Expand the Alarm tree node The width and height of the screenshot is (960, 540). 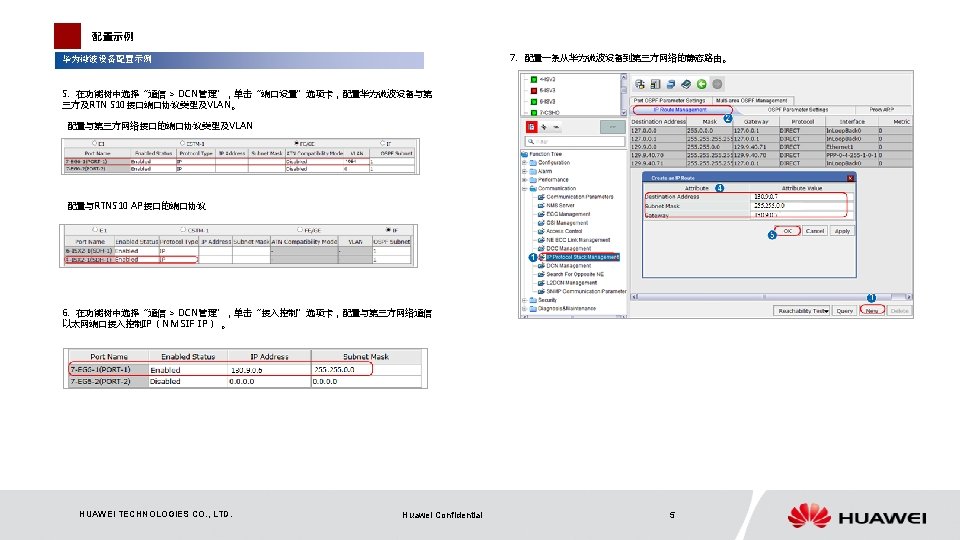click(x=525, y=171)
